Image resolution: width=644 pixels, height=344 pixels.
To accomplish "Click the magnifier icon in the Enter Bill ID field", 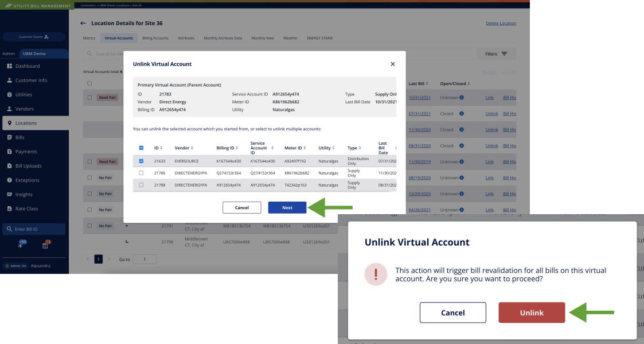I will click(x=9, y=229).
